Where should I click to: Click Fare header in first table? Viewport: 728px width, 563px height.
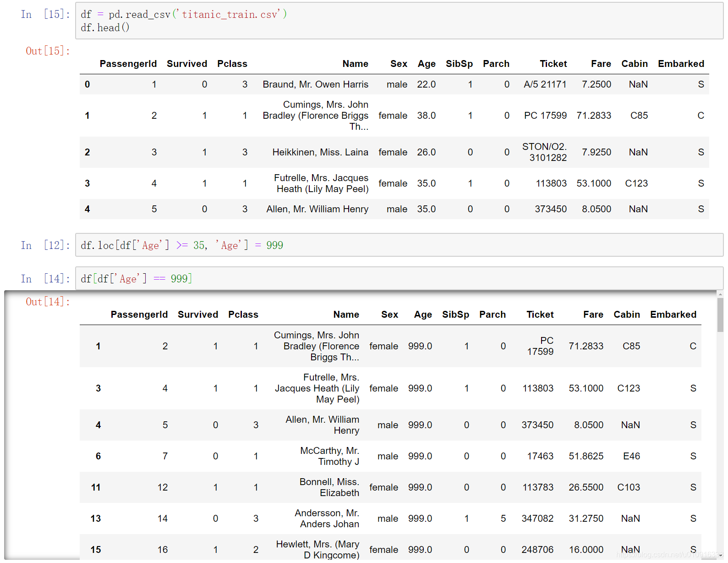pyautogui.click(x=601, y=64)
